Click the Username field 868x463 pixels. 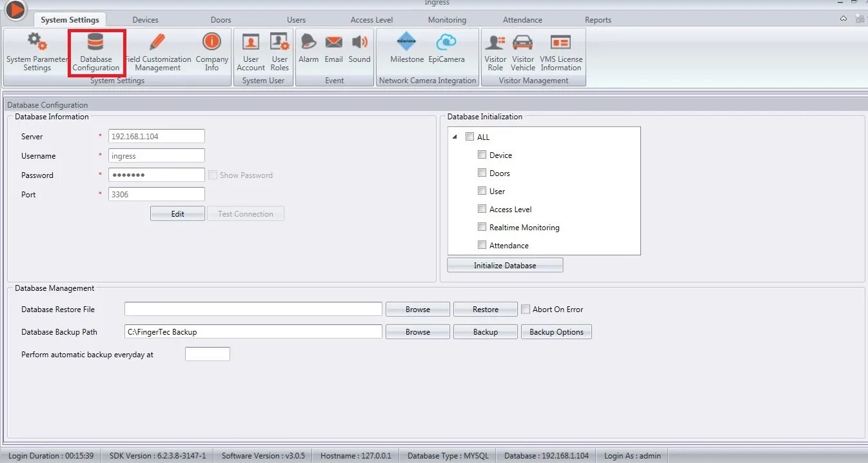[157, 155]
